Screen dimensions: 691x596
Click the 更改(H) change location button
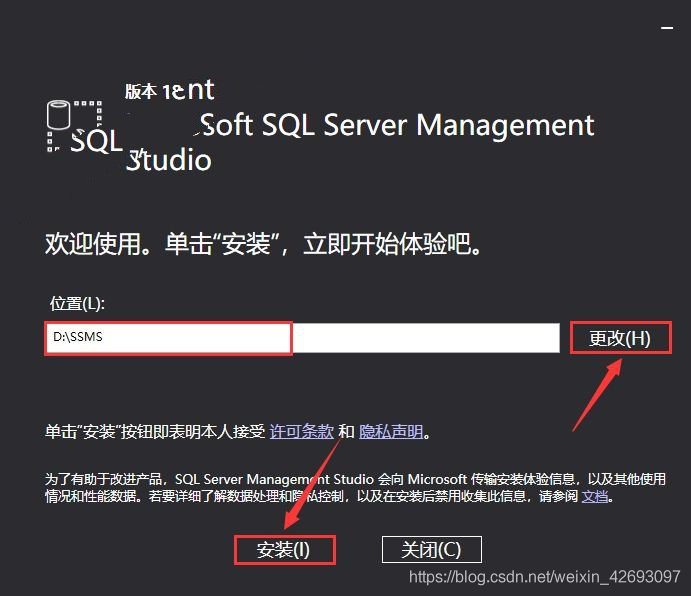(x=620, y=338)
